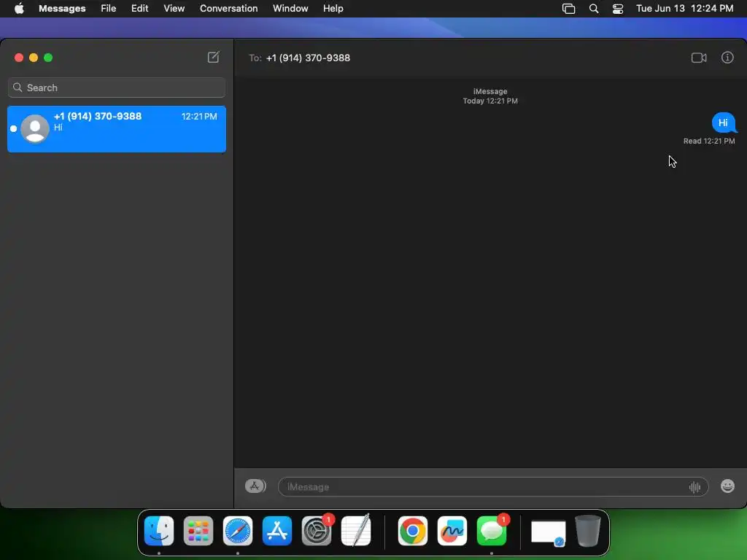The height and width of the screenshot is (560, 747).
Task: Click the iMessage text input field
Action: coord(493,486)
